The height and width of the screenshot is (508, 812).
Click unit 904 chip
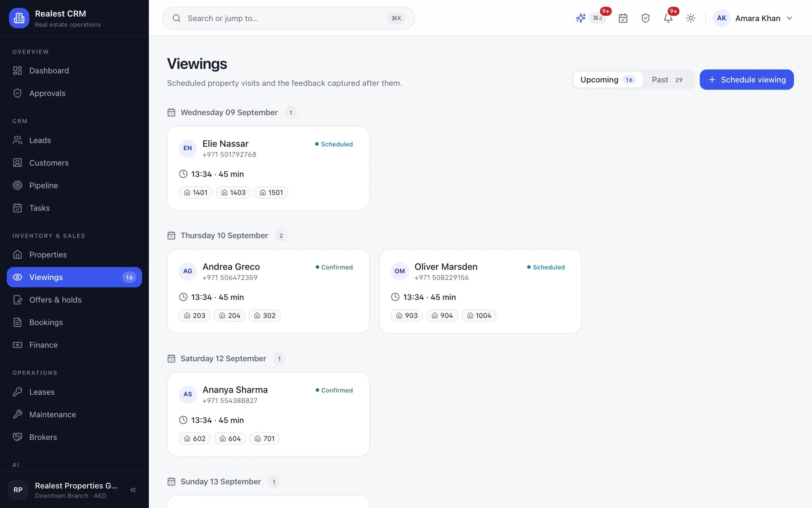[x=442, y=316]
